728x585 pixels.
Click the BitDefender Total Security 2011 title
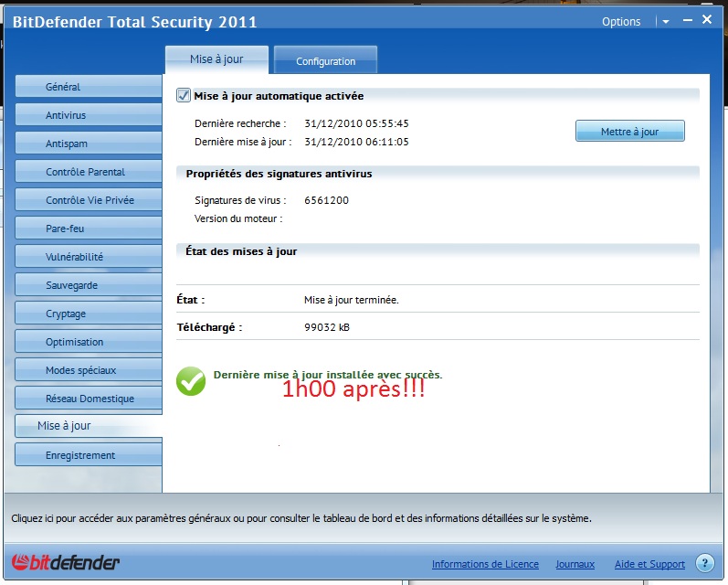pyautogui.click(x=134, y=22)
